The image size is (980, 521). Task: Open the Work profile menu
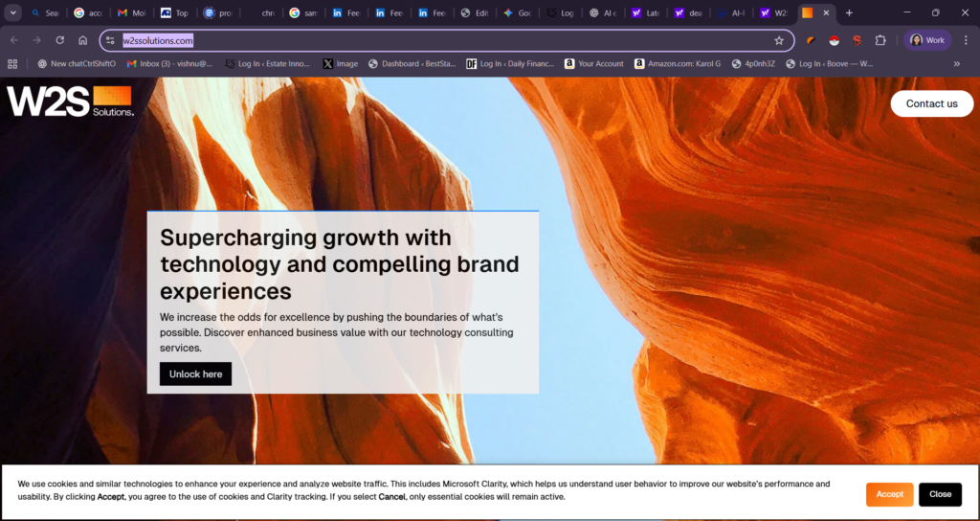point(928,40)
